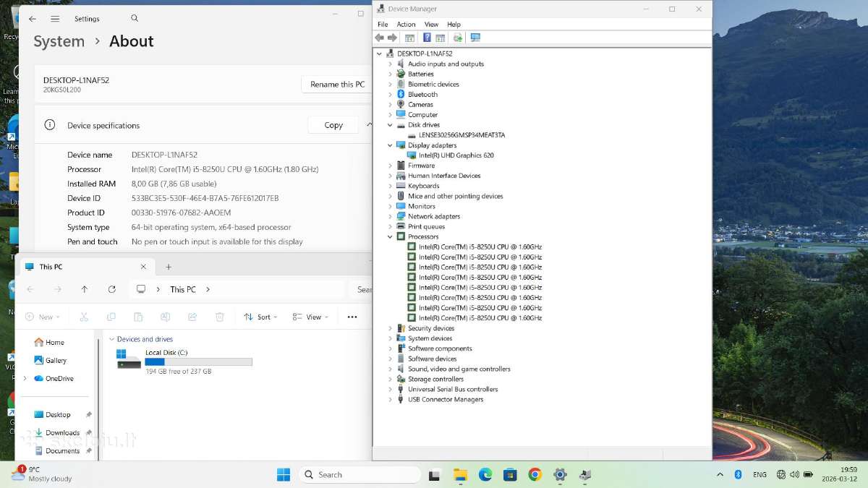Click the ENG language indicator
Screen dimensions: 868x488
tap(759, 474)
